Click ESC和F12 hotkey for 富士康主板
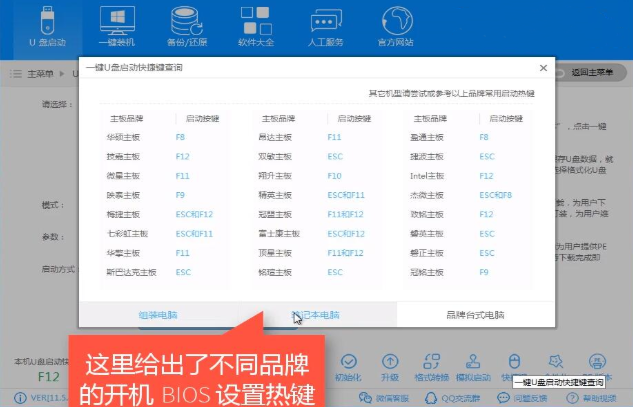This screenshot has width=633, height=408. click(346, 234)
